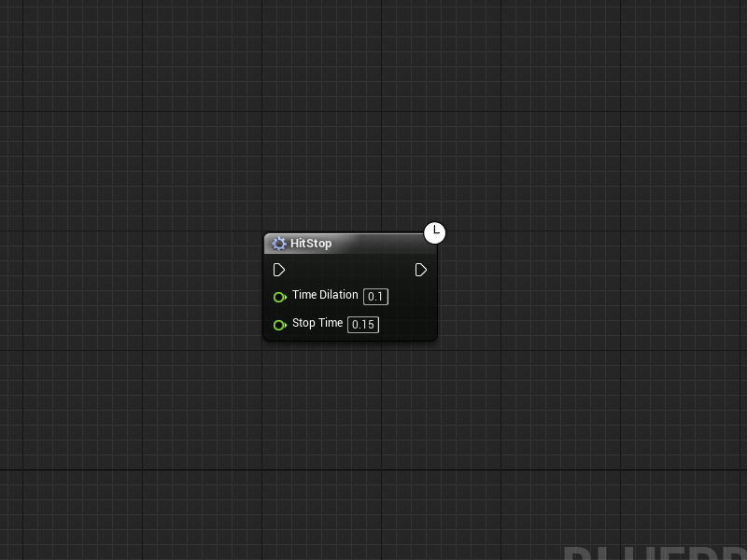Click the output execution pin of HitStop
The height and width of the screenshot is (560, 747).
421,270
